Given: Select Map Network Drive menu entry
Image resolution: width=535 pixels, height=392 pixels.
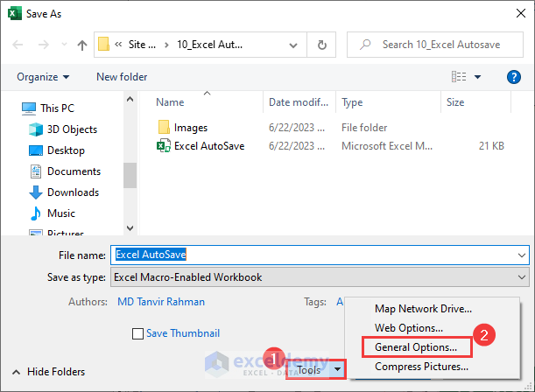Looking at the screenshot, I should [x=423, y=309].
